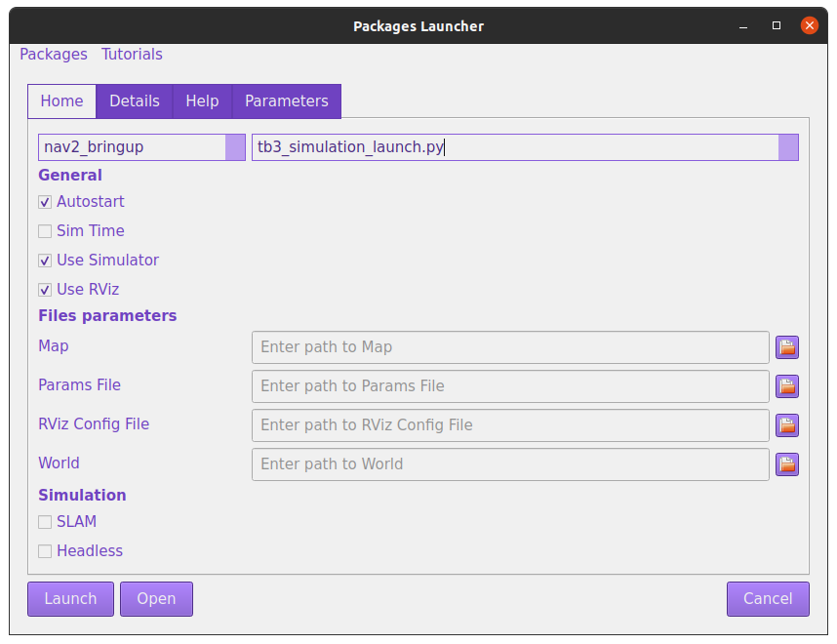Enable the SLAM checkbox
The image size is (837, 644).
(x=45, y=522)
